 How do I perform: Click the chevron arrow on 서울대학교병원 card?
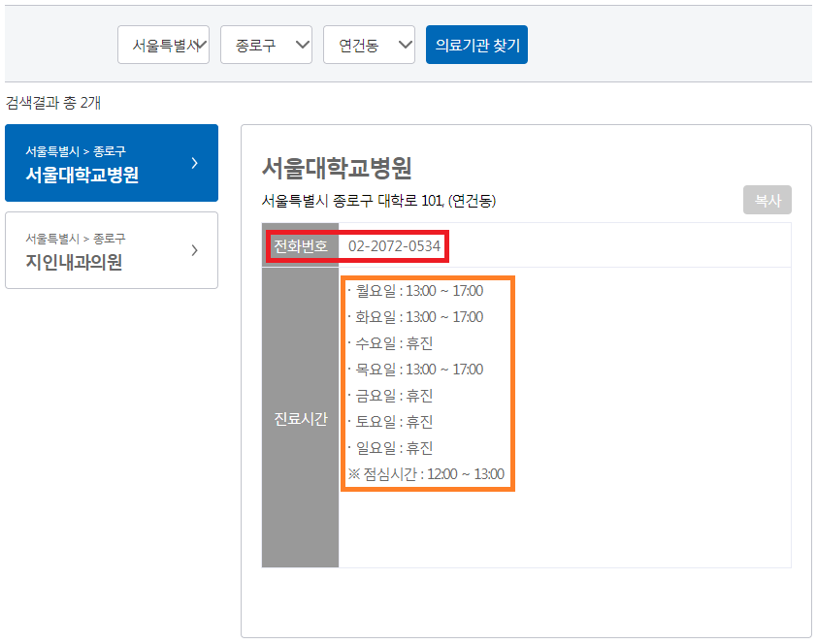pos(194,163)
